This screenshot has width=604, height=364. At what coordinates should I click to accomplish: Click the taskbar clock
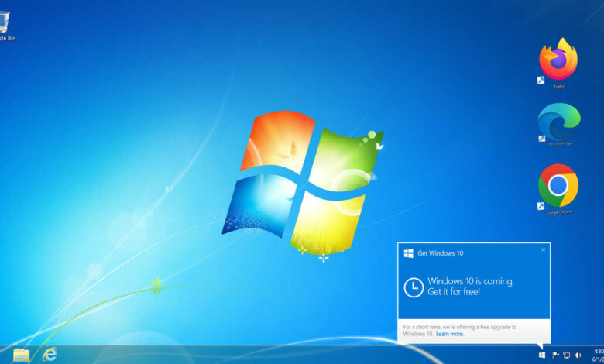tap(599, 355)
